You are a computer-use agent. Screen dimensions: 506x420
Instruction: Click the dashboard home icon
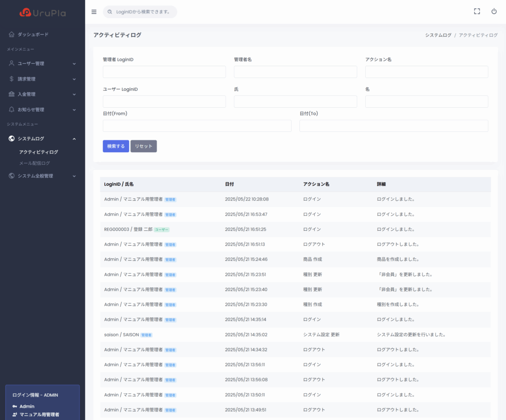[x=11, y=35]
